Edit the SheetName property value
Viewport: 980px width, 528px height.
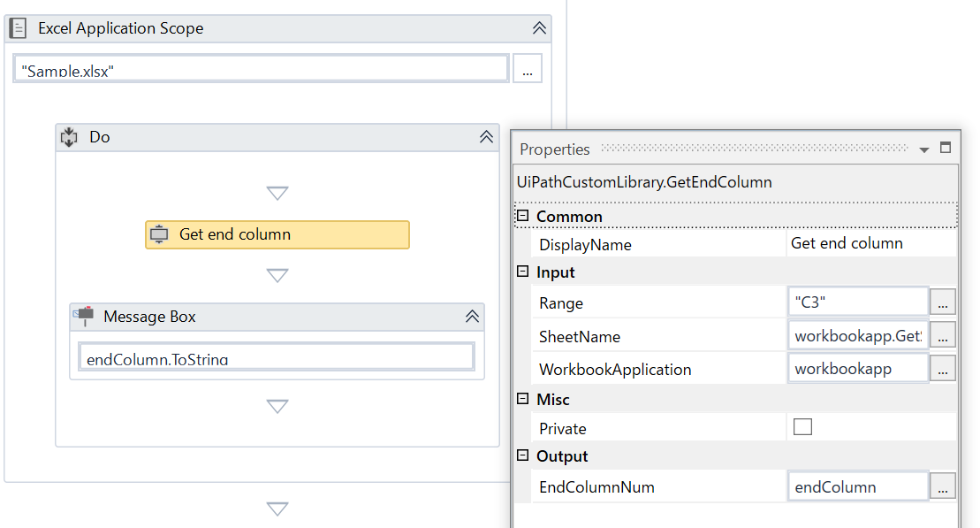pos(858,336)
